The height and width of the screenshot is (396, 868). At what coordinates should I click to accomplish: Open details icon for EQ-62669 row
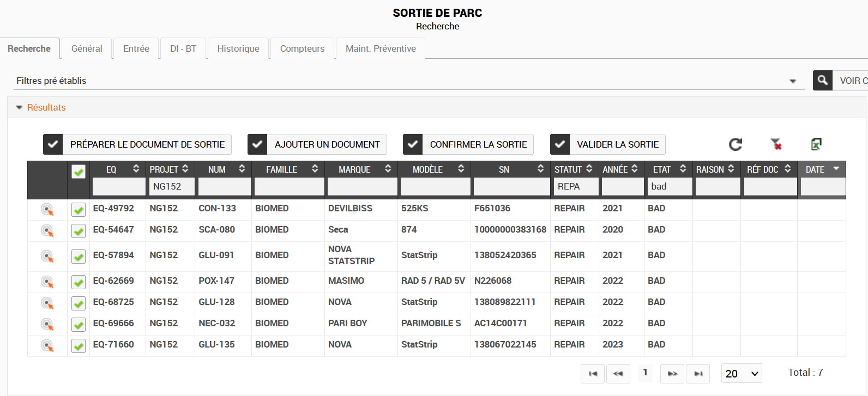coord(47,282)
